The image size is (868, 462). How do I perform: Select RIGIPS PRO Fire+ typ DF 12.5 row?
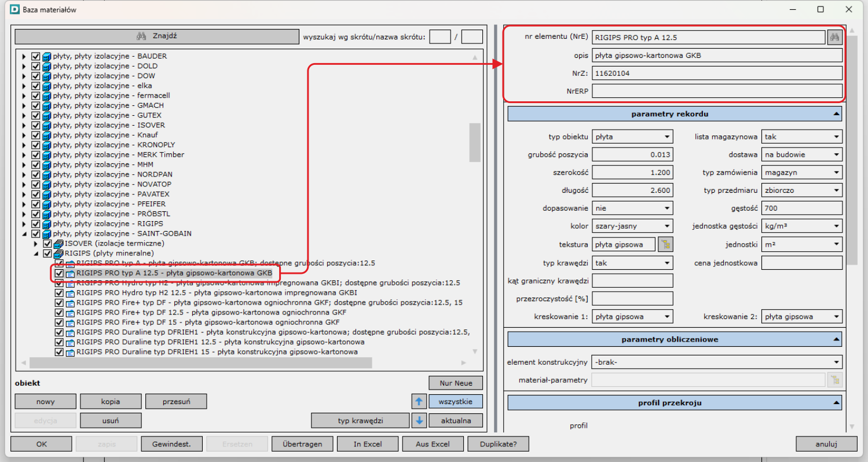coord(210,313)
